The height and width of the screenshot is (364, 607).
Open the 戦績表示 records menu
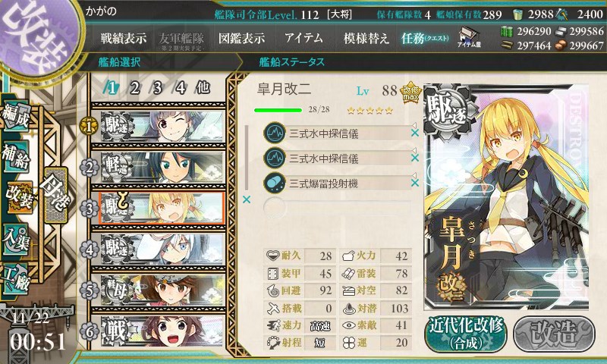124,38
